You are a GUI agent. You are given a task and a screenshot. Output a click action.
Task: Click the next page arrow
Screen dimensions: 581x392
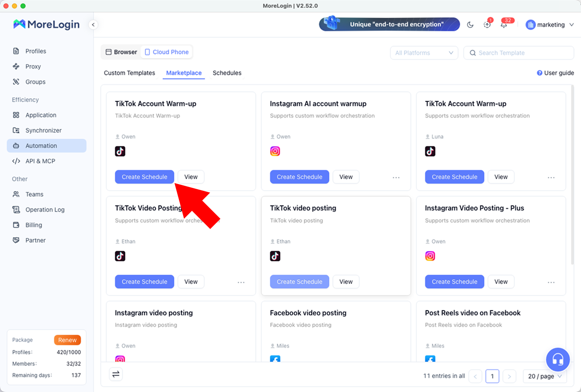509,376
